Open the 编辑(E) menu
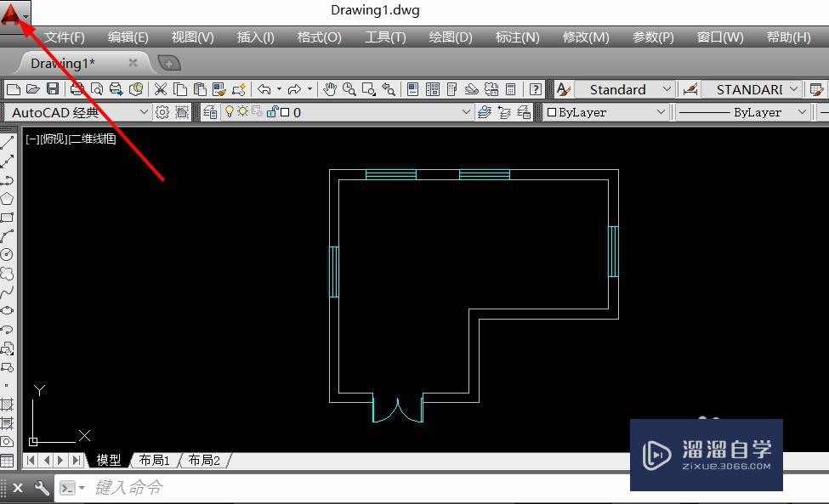The height and width of the screenshot is (504, 829). coord(128,37)
